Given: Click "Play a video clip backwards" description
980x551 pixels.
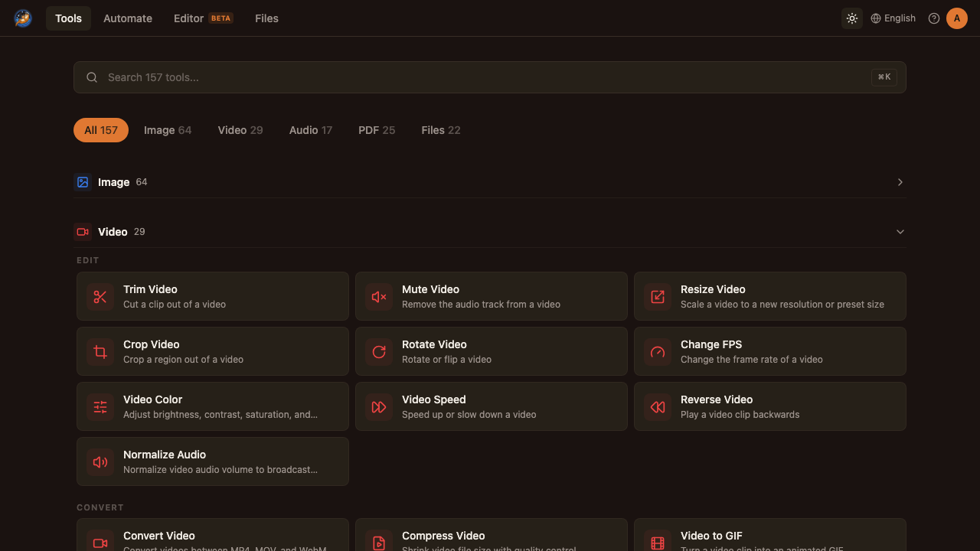Looking at the screenshot, I should pos(740,415).
